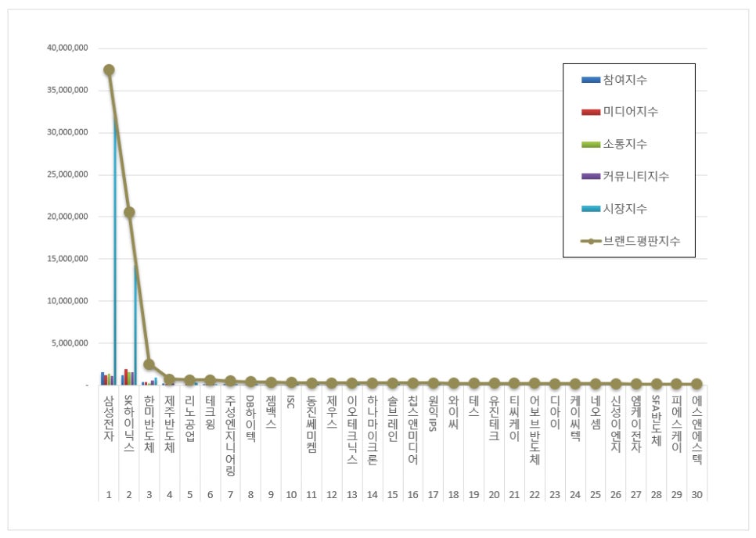Click the 40,000,000 y-axis label

click(67, 48)
